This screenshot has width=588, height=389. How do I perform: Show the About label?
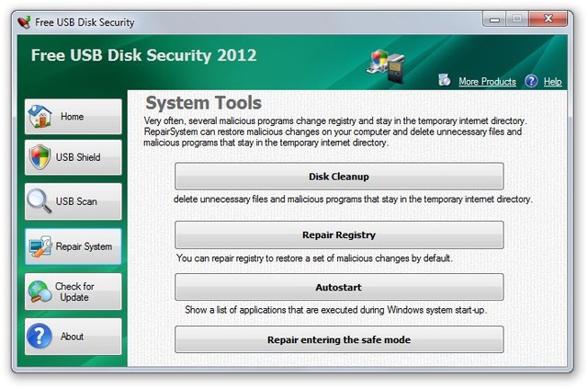coord(72,336)
